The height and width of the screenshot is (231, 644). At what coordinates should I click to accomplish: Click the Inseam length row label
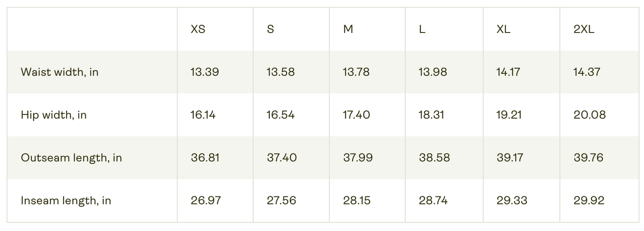(x=66, y=201)
